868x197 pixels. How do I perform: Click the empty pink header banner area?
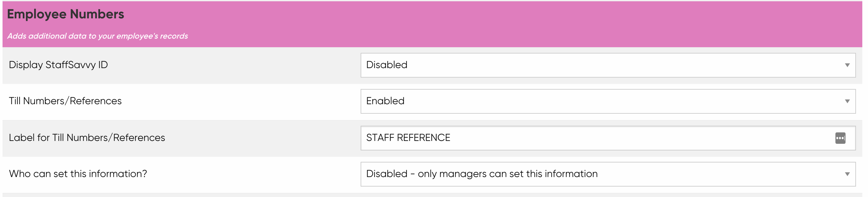click(x=505, y=24)
